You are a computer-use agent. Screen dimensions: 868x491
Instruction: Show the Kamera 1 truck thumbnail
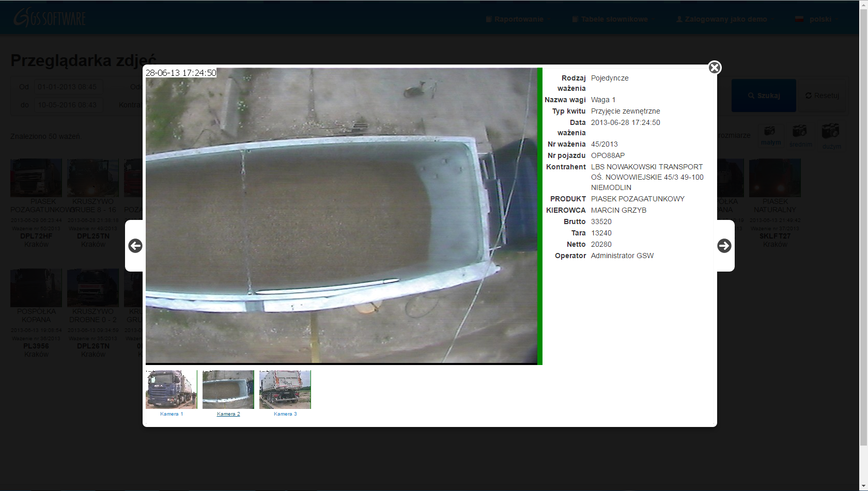(172, 389)
